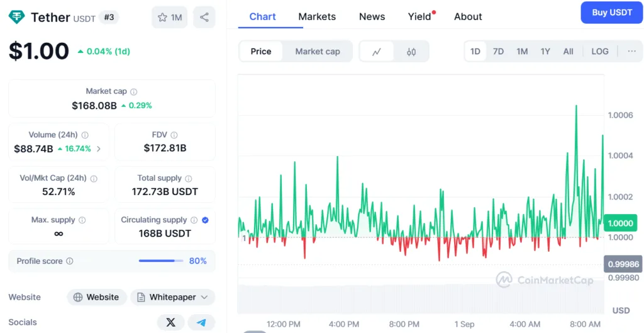Open Vol/Mkt Cap (24h) info icon
Screen dimensions: 644x333
point(94,178)
